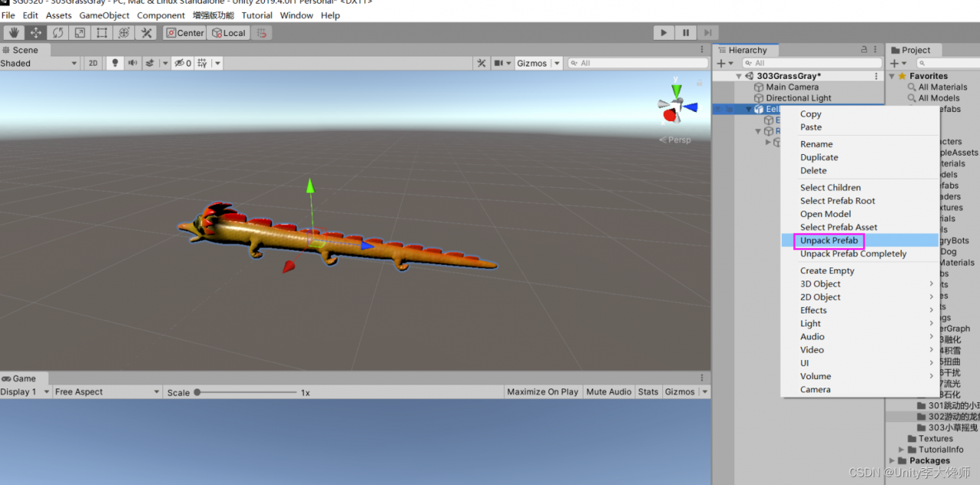Click the Hierarchy search field
The image size is (980, 485).
[x=812, y=63]
